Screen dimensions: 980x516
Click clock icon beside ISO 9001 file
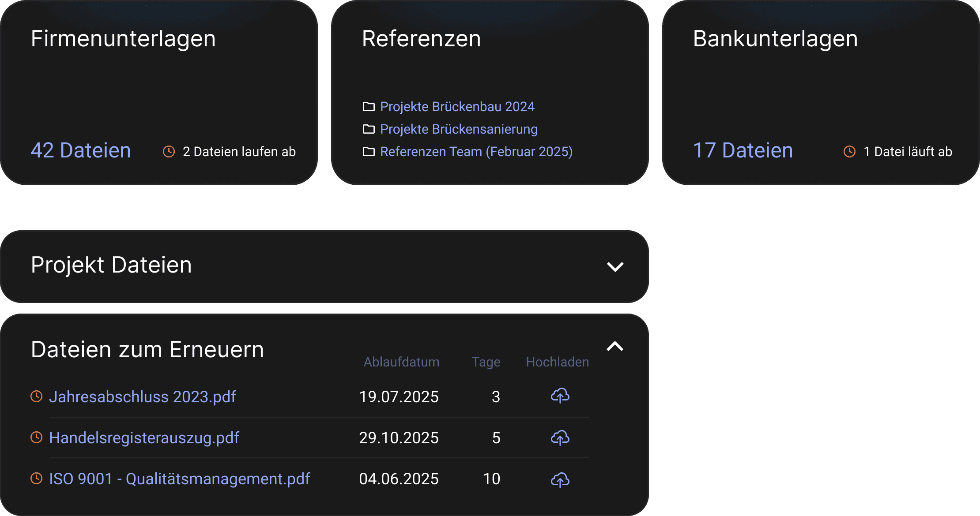click(36, 478)
